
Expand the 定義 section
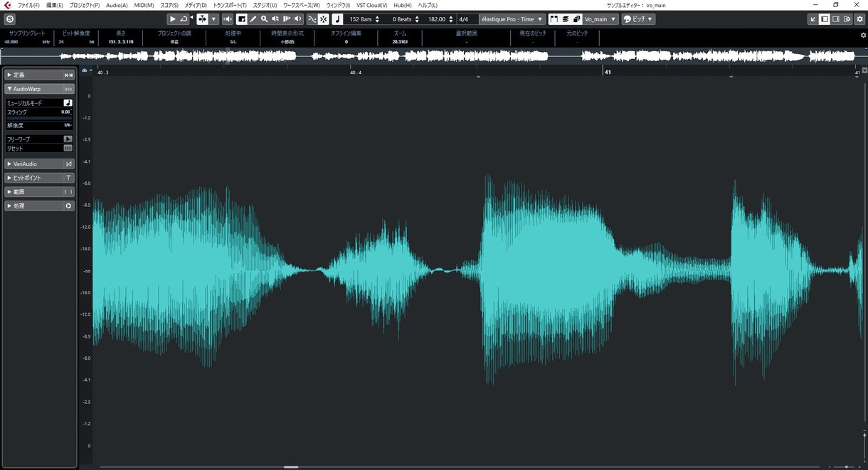point(39,75)
